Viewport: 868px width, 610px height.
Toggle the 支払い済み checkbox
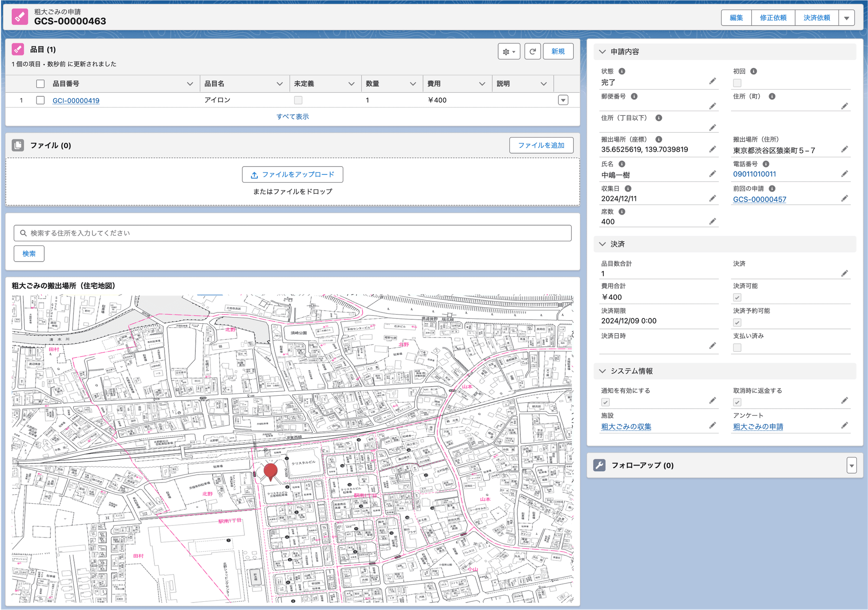tap(737, 348)
